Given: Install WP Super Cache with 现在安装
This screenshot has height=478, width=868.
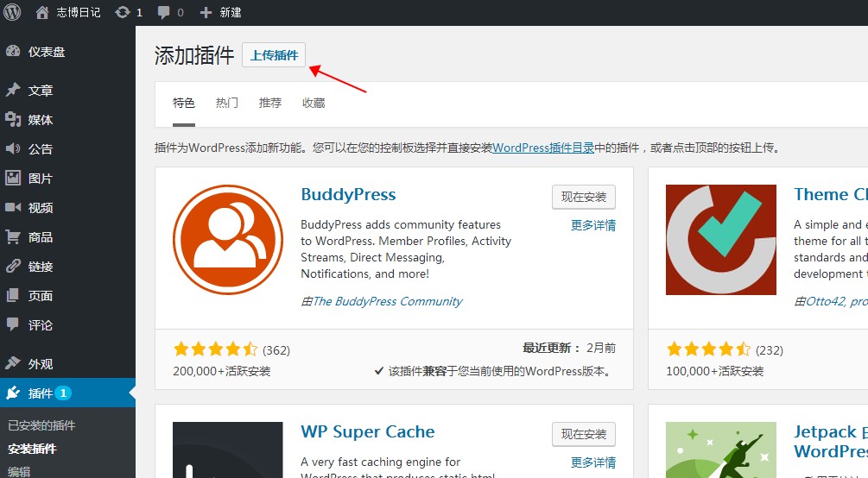Looking at the screenshot, I should pyautogui.click(x=584, y=434).
